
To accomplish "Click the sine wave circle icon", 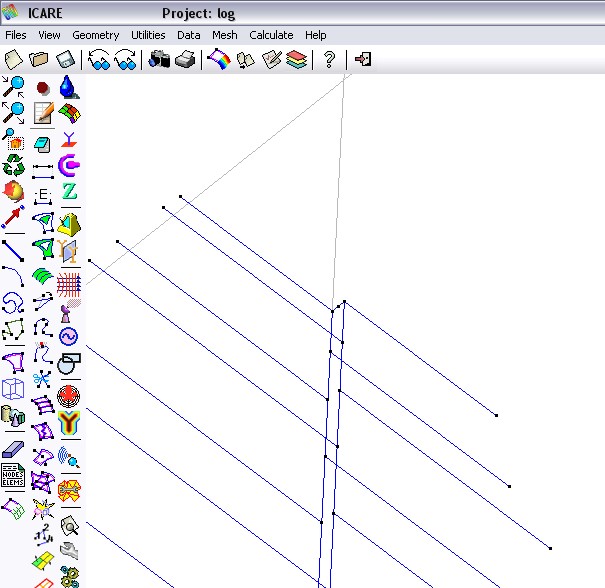I will pos(69,337).
